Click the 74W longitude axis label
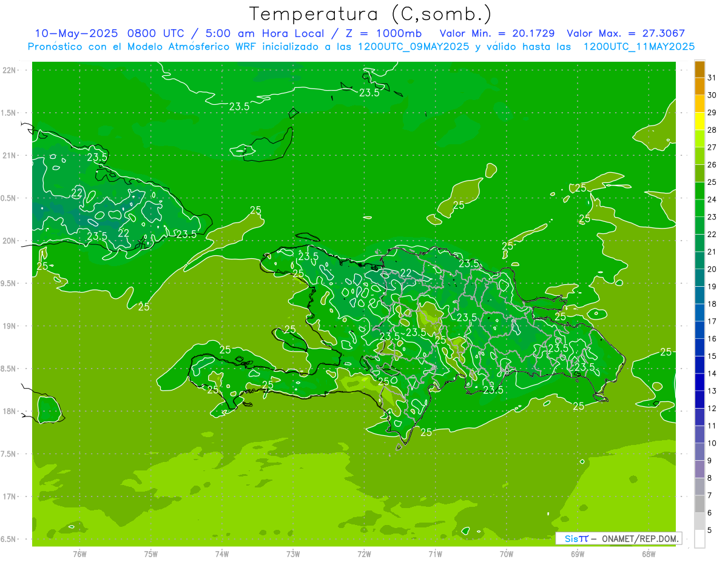This screenshot has width=728, height=562. point(221,554)
